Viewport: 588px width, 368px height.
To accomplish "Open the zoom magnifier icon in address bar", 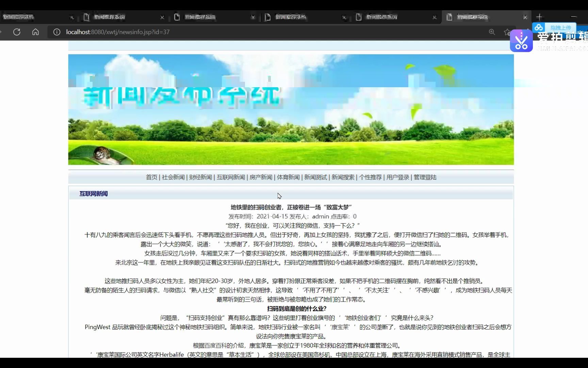I will (x=492, y=32).
